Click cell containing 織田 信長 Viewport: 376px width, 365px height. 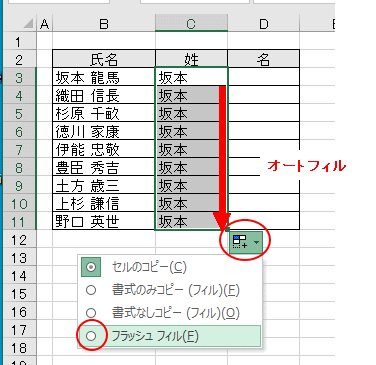point(104,95)
